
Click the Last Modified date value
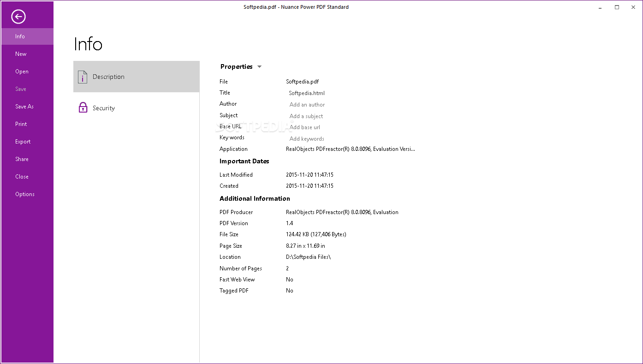click(x=310, y=175)
